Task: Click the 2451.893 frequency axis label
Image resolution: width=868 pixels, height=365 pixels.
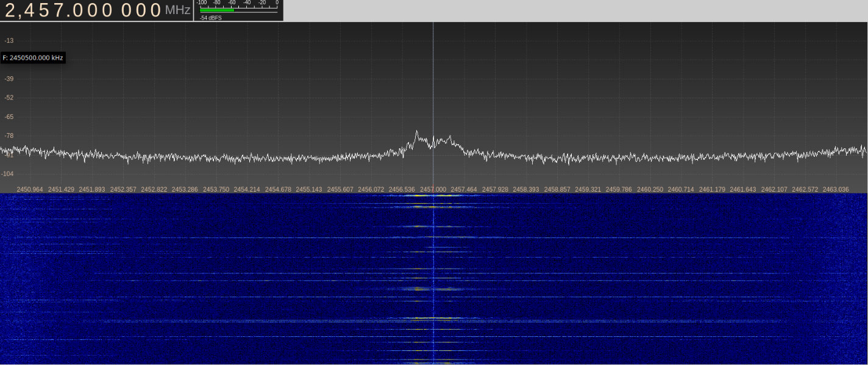Action: 92,189
